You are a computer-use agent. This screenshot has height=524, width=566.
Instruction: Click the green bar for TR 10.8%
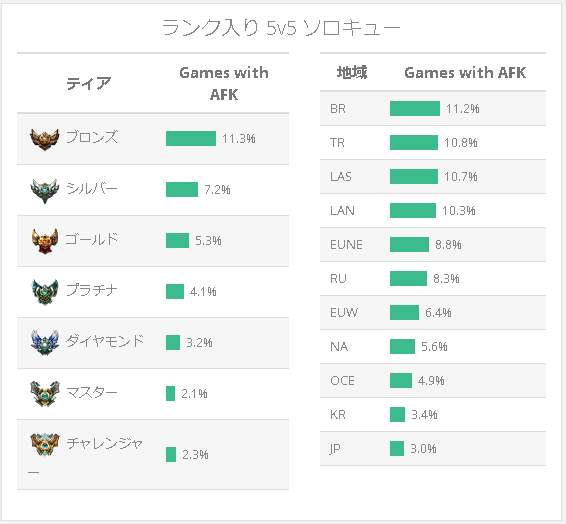(x=414, y=143)
